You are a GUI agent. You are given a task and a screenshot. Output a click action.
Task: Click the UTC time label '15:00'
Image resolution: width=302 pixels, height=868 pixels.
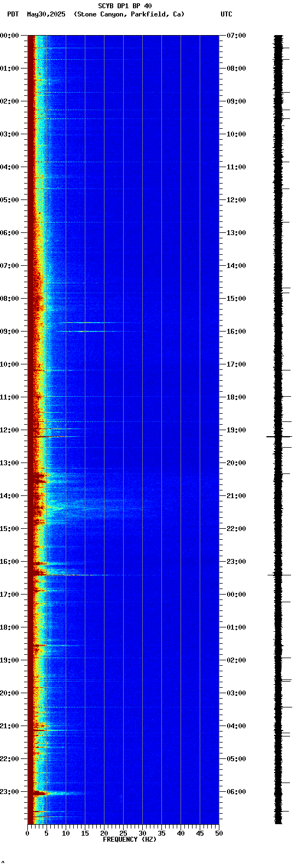(x=236, y=299)
